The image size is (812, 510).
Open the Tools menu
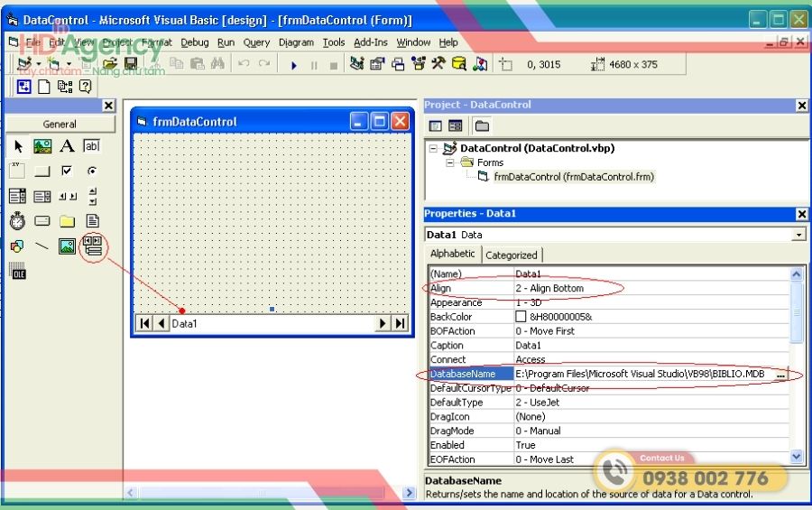point(334,42)
